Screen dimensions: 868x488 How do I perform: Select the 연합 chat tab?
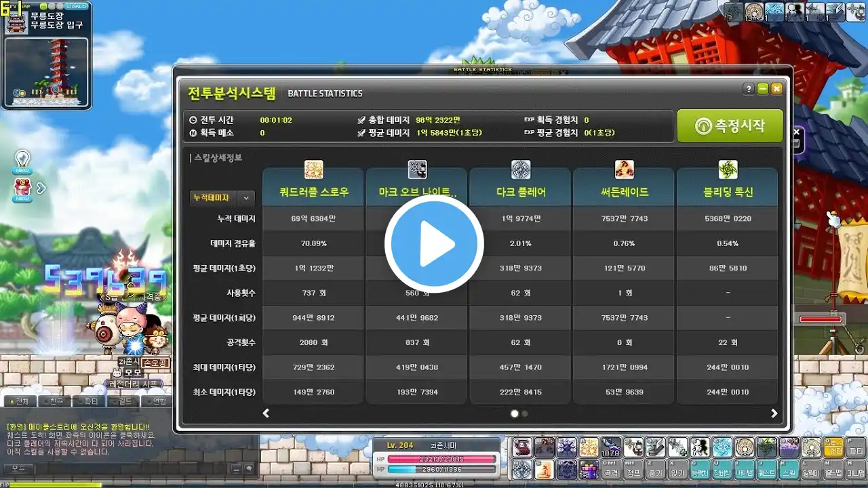click(157, 401)
